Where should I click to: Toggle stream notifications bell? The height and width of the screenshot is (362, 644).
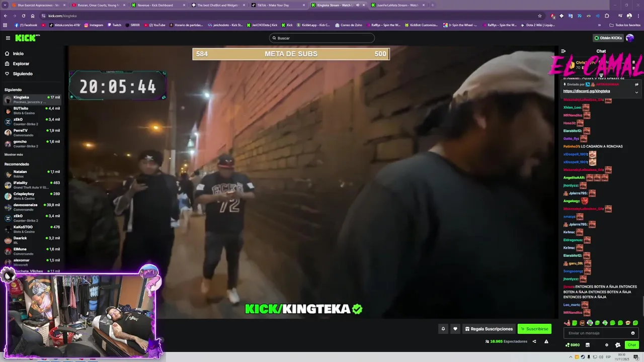pos(443,329)
